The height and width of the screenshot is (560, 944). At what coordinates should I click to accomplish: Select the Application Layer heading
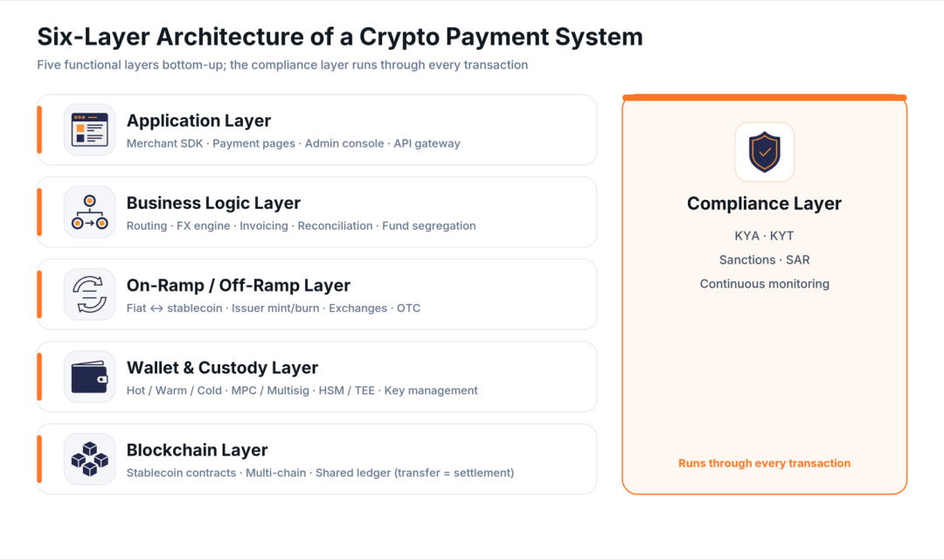tap(198, 121)
